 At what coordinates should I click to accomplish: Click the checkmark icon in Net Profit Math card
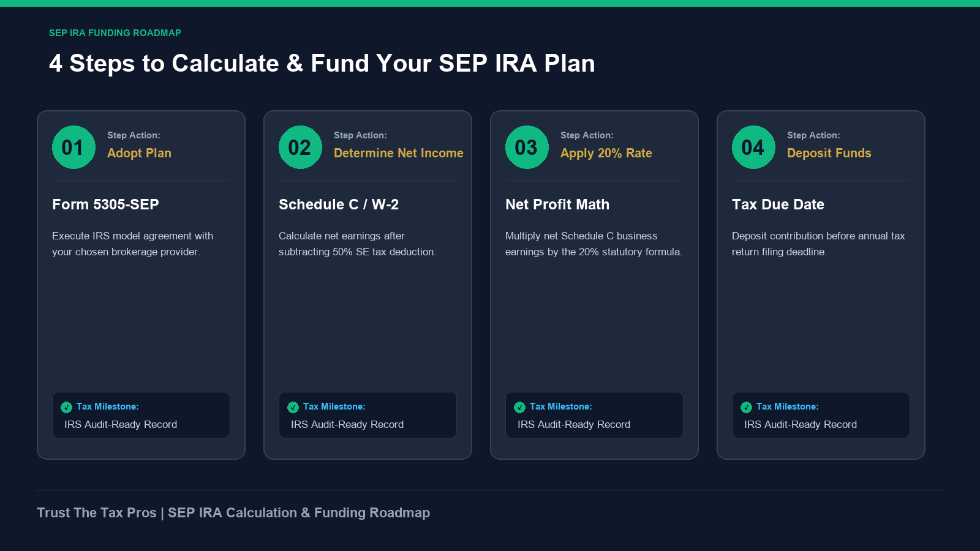tap(519, 407)
